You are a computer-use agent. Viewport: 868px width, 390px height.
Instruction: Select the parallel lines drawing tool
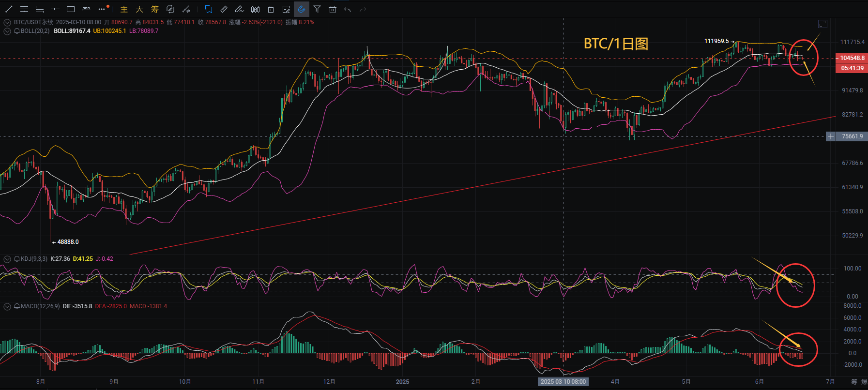pyautogui.click(x=40, y=9)
